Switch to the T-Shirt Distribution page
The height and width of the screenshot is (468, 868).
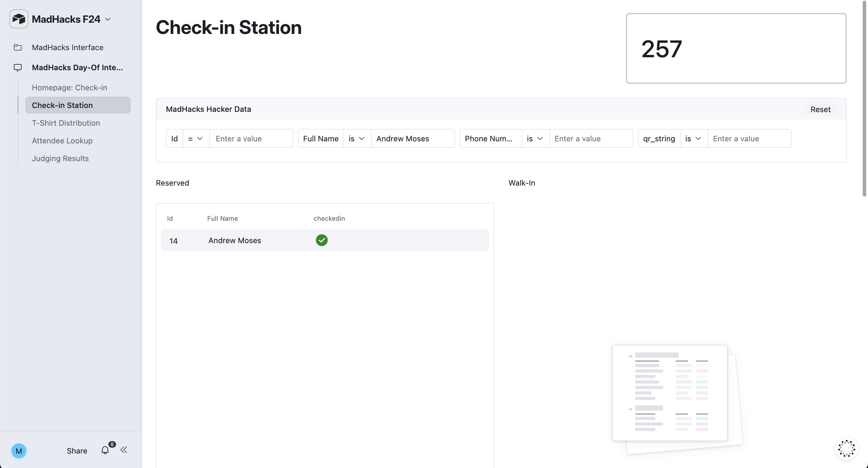pos(66,123)
